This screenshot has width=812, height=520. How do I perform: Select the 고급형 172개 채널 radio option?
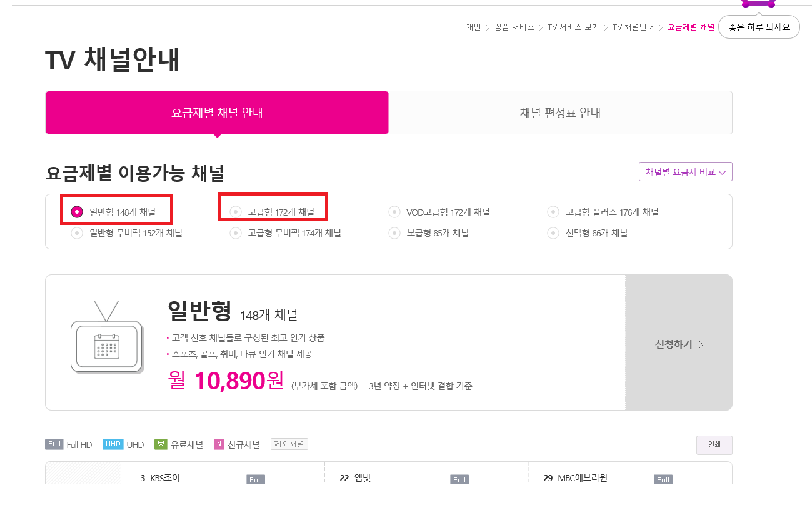point(236,212)
